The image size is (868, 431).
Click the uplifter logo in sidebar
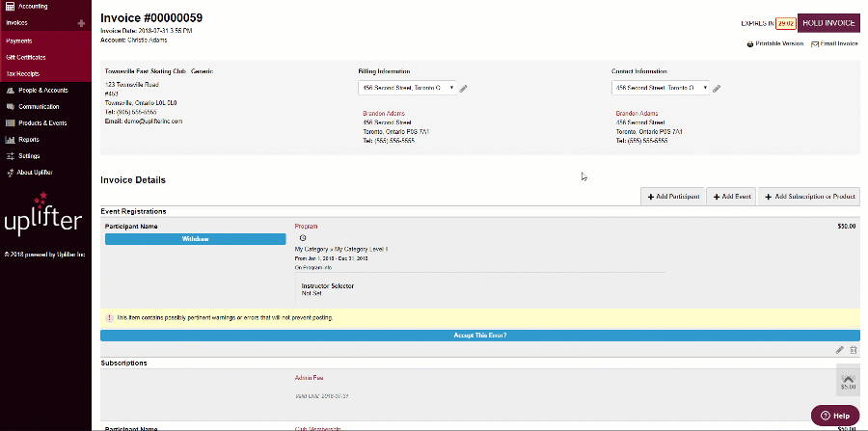coord(43,220)
